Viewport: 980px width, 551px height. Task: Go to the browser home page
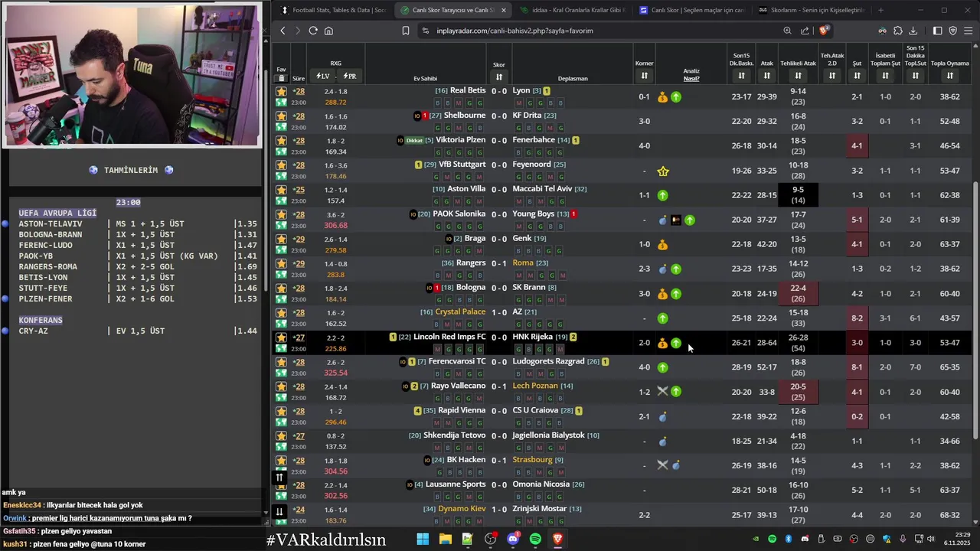click(x=328, y=31)
